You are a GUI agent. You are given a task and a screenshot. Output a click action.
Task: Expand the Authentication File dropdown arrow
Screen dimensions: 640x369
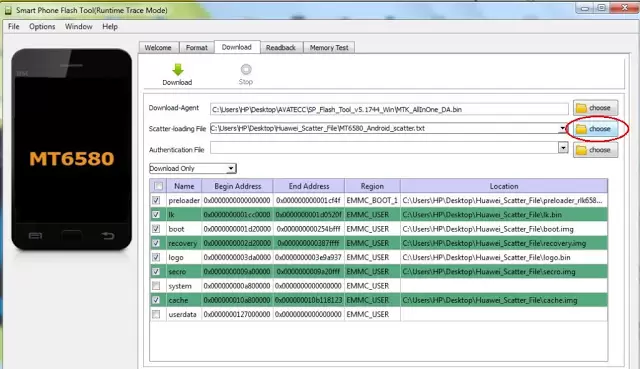(x=563, y=147)
